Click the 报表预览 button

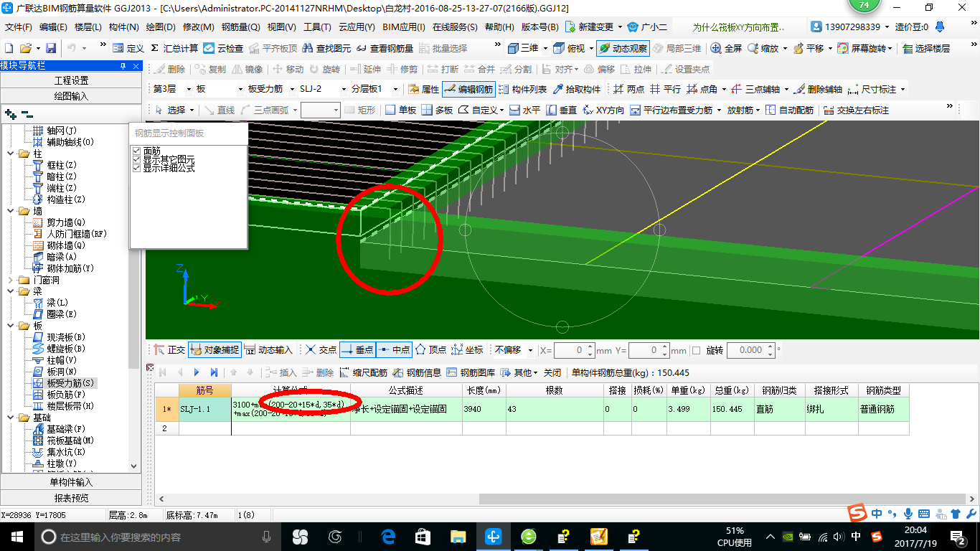coord(71,497)
